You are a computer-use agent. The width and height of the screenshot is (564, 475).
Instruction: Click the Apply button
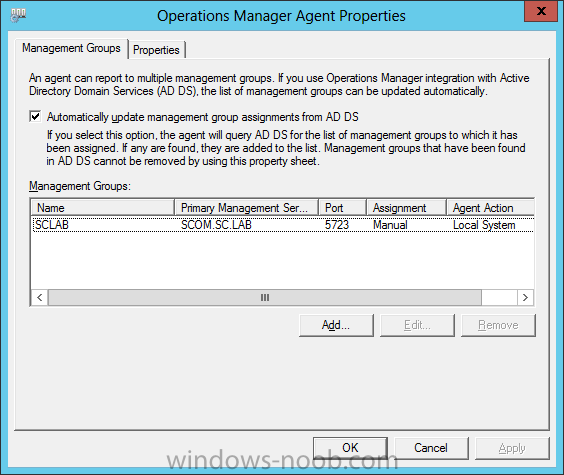(512, 448)
